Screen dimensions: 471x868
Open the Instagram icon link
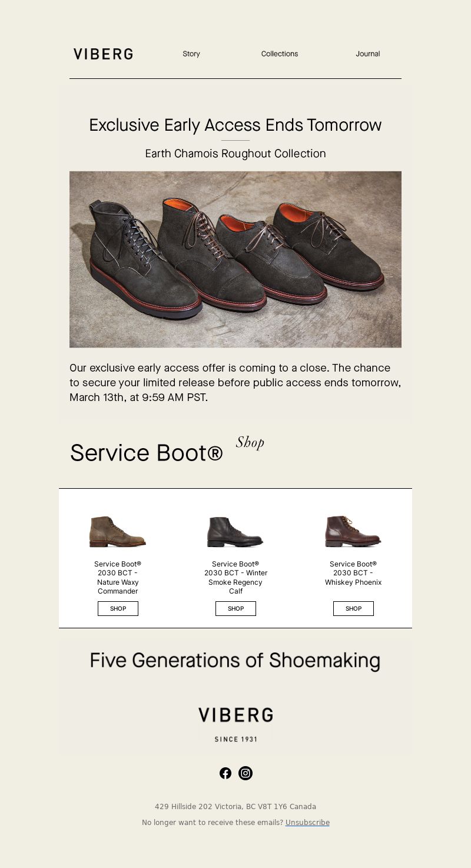[246, 773]
